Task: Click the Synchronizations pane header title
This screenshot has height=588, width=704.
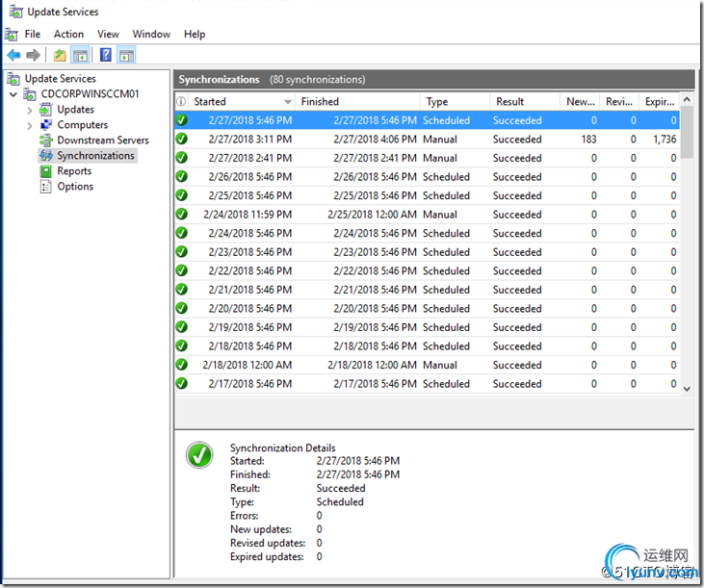Action: 220,79
